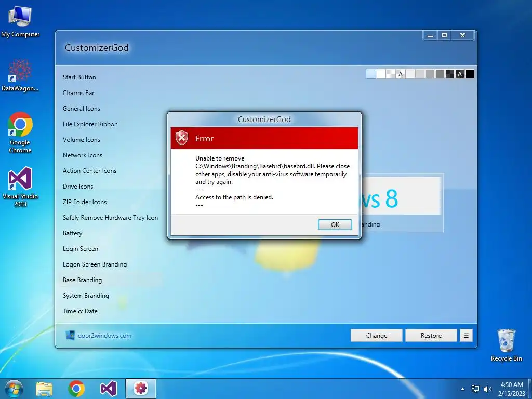This screenshot has height=399, width=532.
Task: Open the Battery category
Action: [72, 233]
